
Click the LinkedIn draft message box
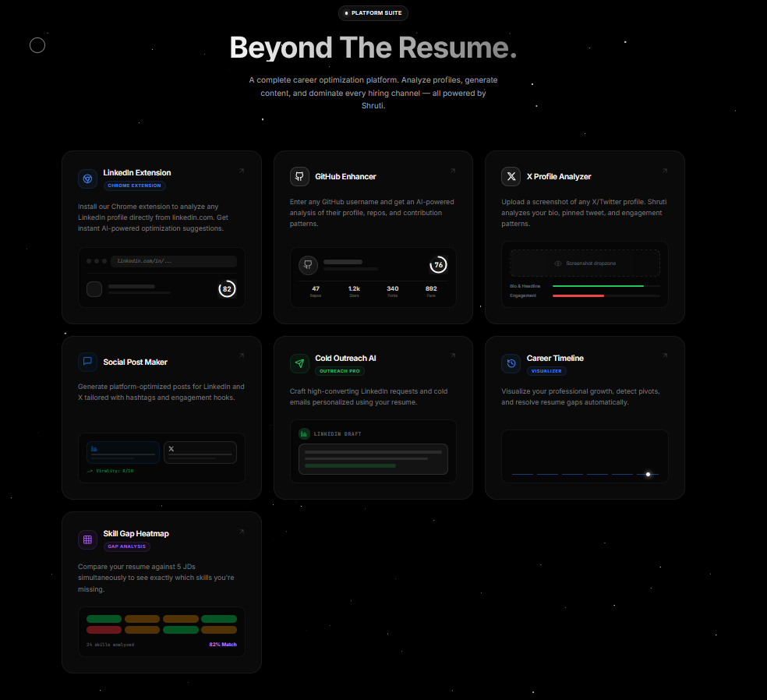tap(373, 459)
